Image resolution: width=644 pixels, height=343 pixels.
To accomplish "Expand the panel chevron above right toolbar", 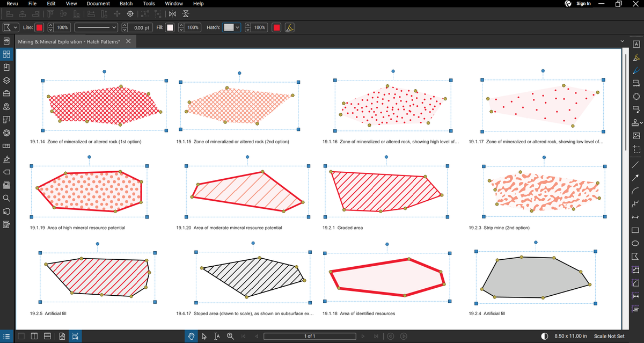I will pyautogui.click(x=623, y=41).
